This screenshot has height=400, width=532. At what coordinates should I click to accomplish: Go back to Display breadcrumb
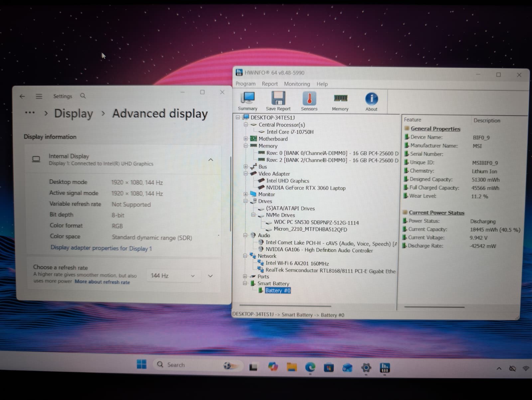[x=73, y=113]
